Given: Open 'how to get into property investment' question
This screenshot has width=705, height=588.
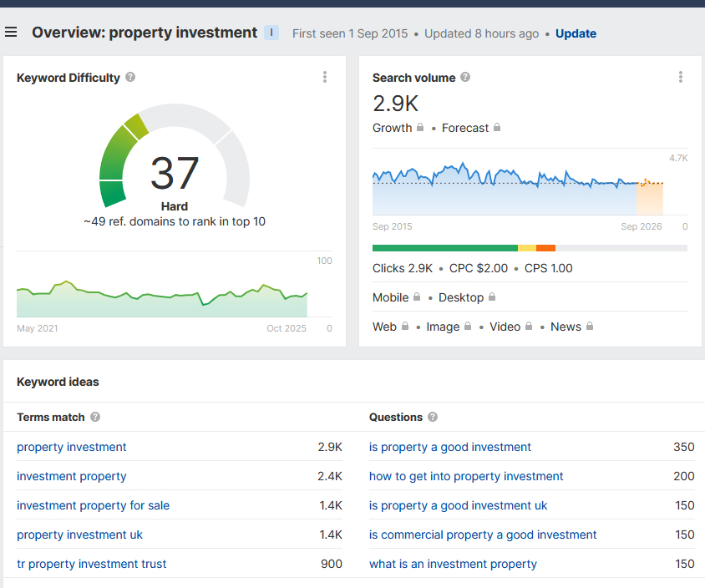Looking at the screenshot, I should tap(466, 476).
